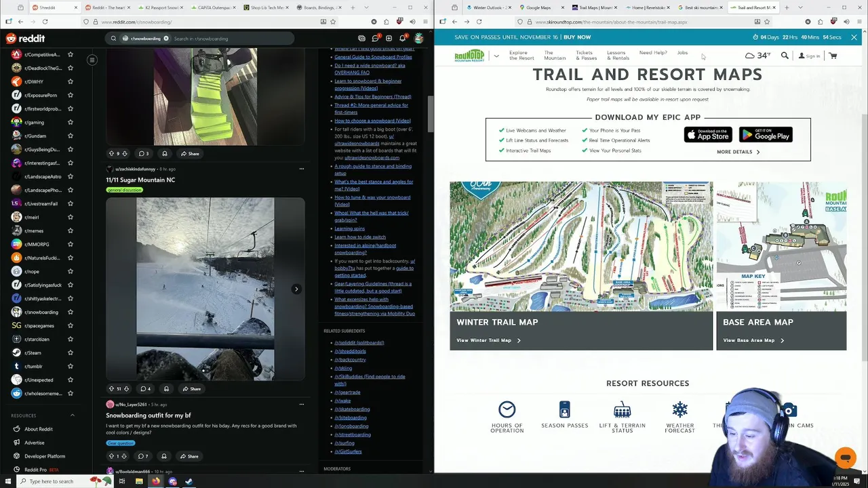Screen dimensions: 868x488
Task: Open General Guide to Snowboard Profiles link
Action: (x=373, y=57)
